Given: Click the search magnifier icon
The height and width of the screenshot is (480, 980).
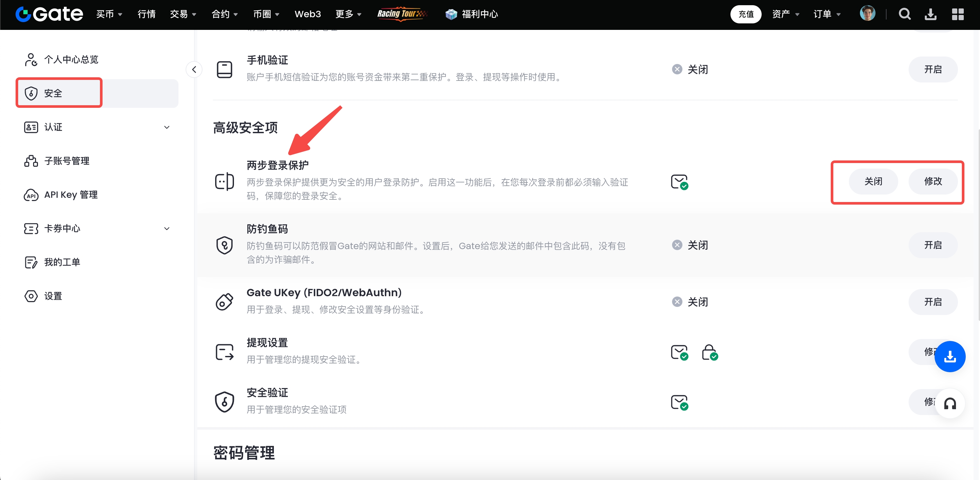Looking at the screenshot, I should pyautogui.click(x=904, y=15).
